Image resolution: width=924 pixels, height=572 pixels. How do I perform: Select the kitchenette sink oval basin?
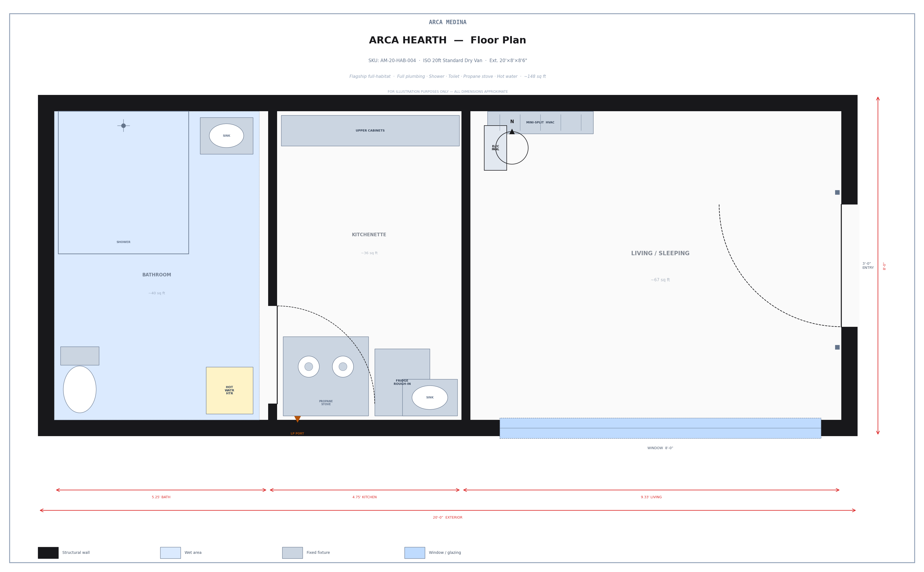coord(430,398)
